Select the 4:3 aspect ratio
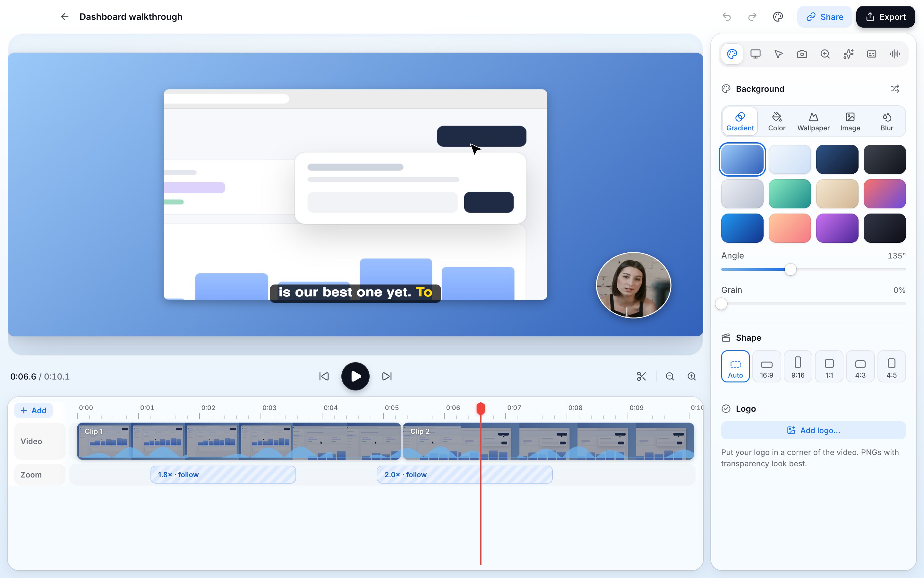Viewport: 924px width, 578px height. click(860, 366)
